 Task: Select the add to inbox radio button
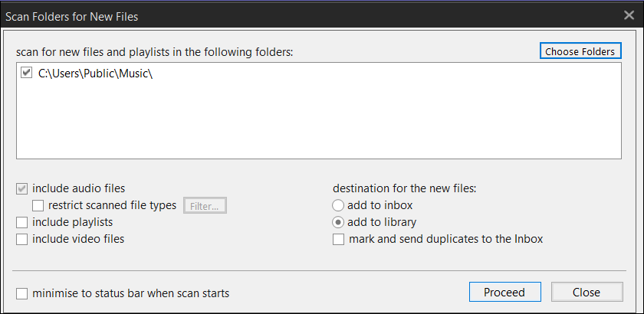click(x=338, y=205)
